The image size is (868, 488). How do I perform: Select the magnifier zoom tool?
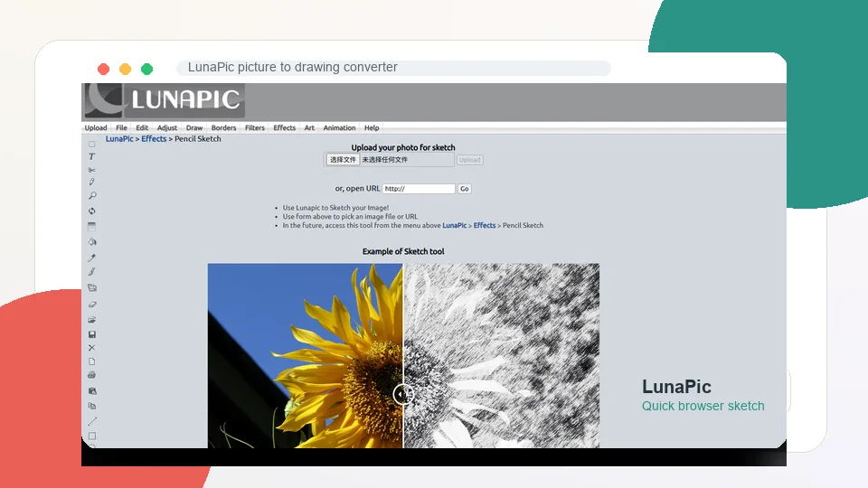coord(92,196)
